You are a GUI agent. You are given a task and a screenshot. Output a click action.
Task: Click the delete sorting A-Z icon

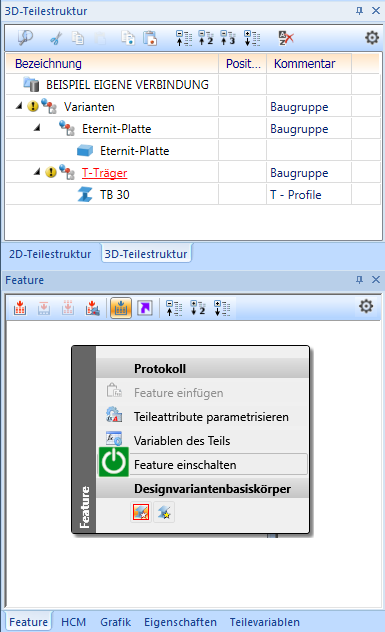tap(286, 38)
